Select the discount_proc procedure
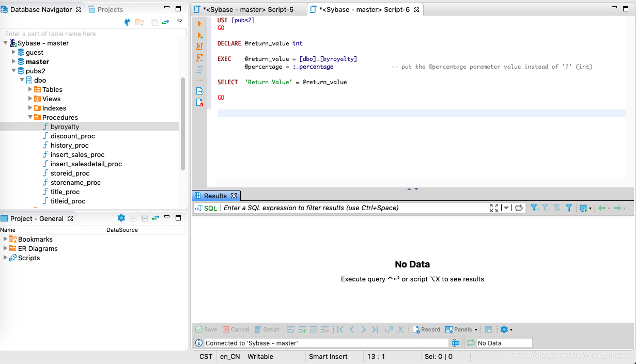 click(x=72, y=136)
